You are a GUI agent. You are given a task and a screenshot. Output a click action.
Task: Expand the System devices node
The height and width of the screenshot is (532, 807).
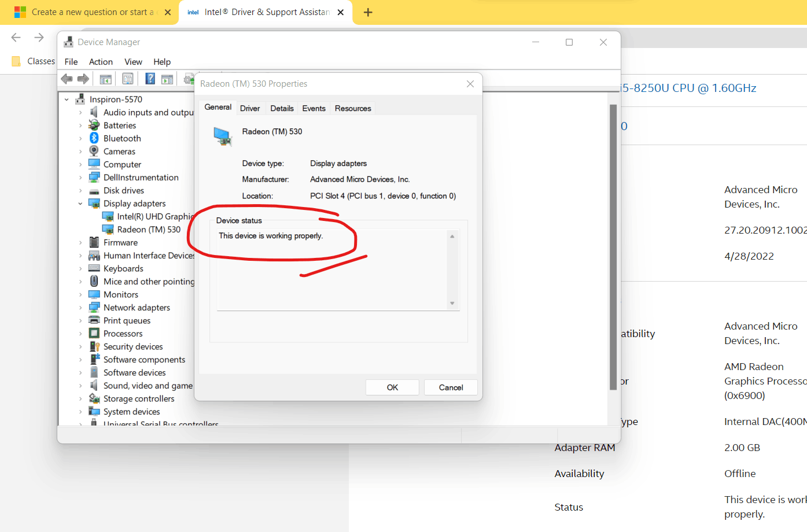click(x=80, y=412)
